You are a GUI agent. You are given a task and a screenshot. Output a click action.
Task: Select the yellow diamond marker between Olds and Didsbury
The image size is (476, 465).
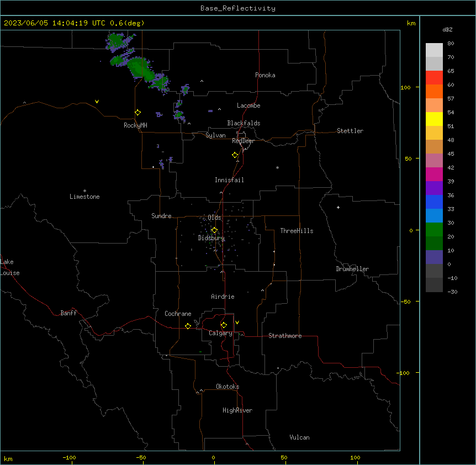point(214,230)
